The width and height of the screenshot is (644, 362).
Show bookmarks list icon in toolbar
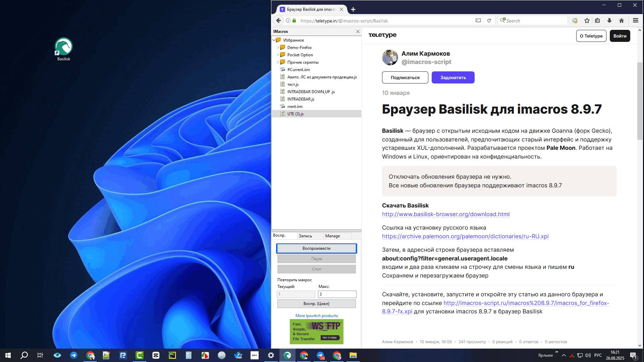pyautogui.click(x=597, y=21)
